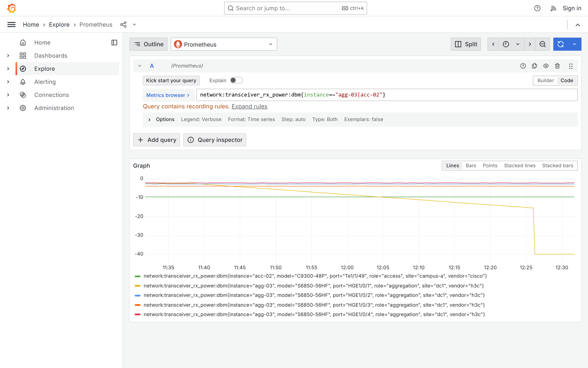Click the Grafana logo icon
Screen dimensions: 588x368
click(12, 8)
